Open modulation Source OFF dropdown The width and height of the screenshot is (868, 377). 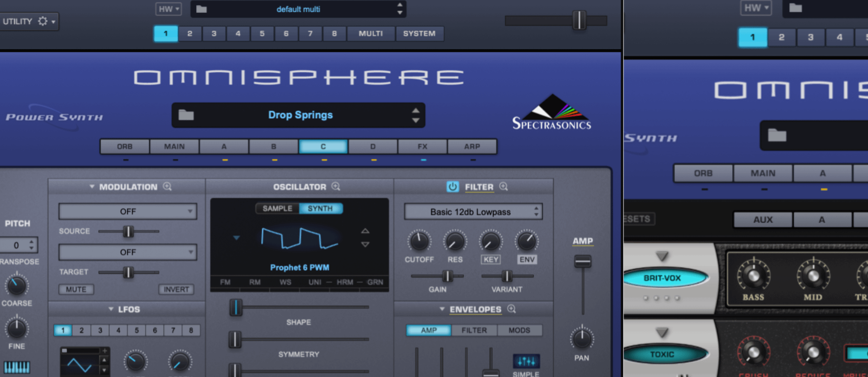pyautogui.click(x=128, y=211)
